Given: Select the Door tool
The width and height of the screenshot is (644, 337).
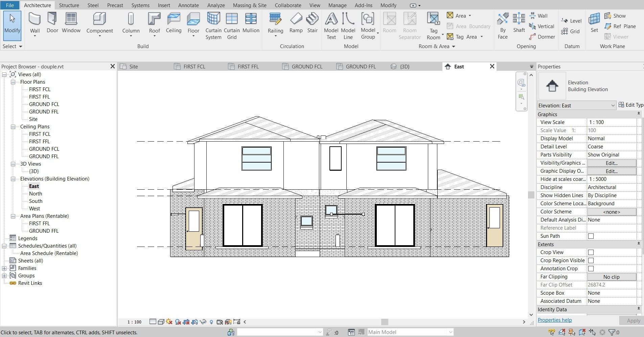Looking at the screenshot, I should (x=52, y=23).
